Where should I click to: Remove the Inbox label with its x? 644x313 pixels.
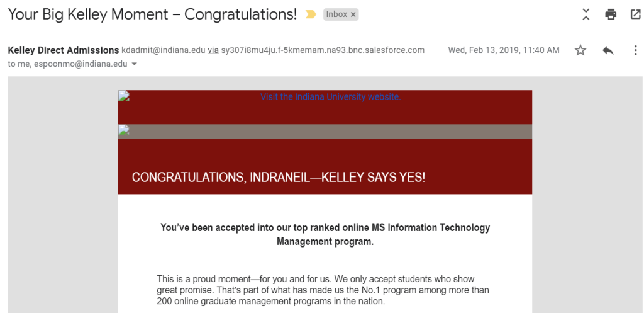pyautogui.click(x=353, y=14)
